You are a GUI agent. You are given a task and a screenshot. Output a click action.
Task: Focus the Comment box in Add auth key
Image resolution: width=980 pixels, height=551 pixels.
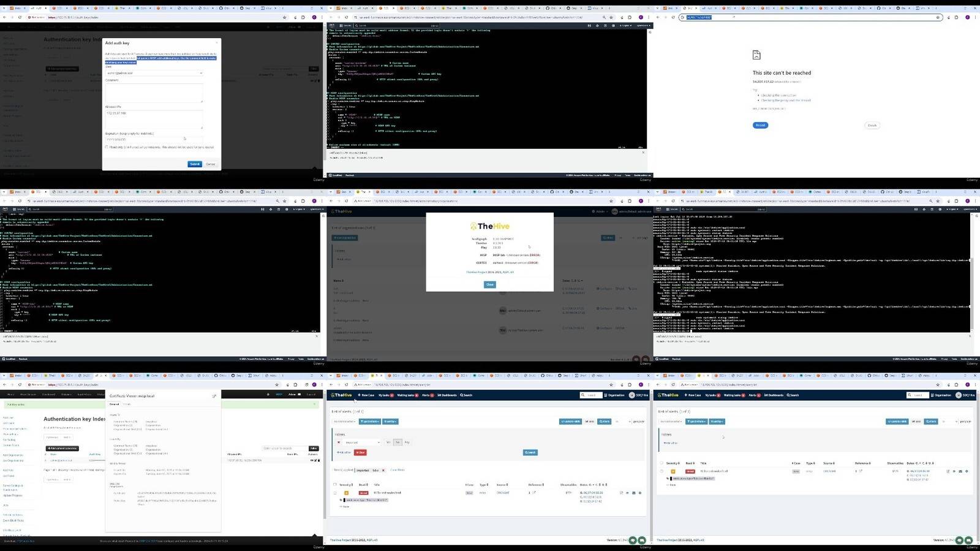154,93
